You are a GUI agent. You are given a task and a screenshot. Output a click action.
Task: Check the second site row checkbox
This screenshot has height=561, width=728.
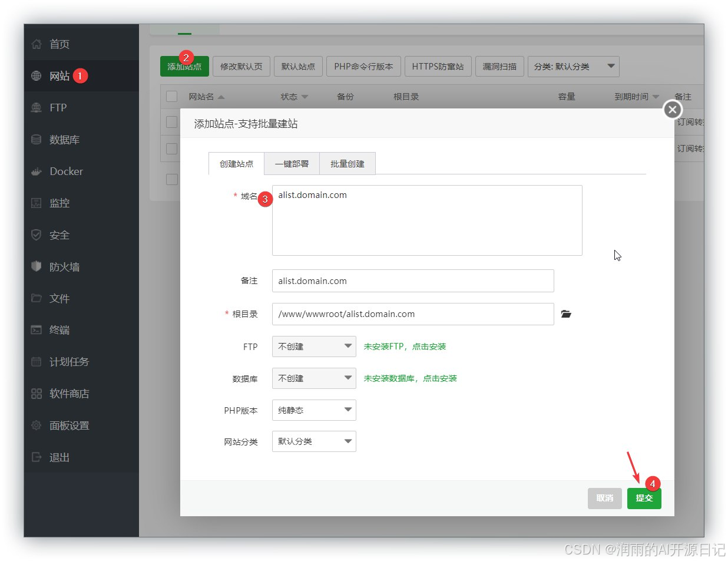(172, 148)
